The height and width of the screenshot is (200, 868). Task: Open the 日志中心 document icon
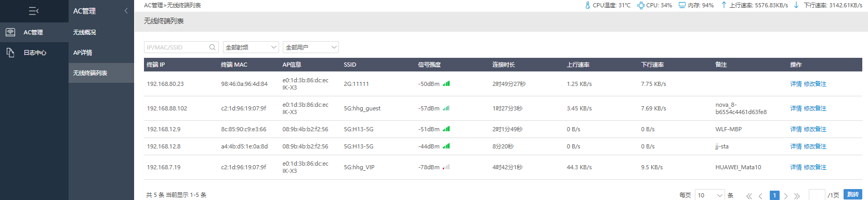click(x=10, y=53)
